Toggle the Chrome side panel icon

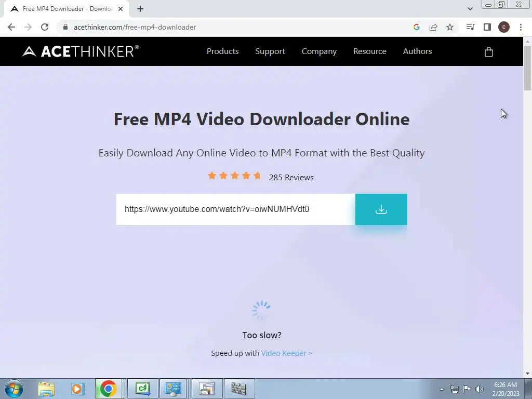coord(487,27)
